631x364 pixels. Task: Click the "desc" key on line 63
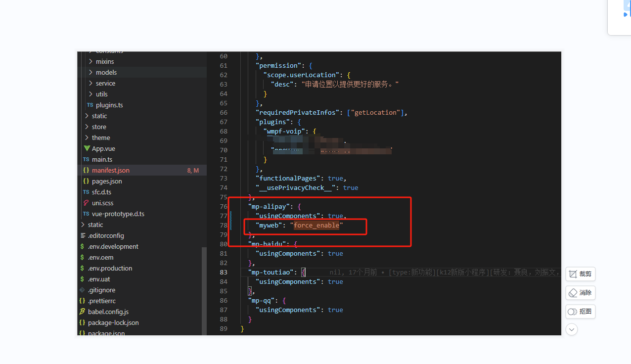[x=283, y=84]
